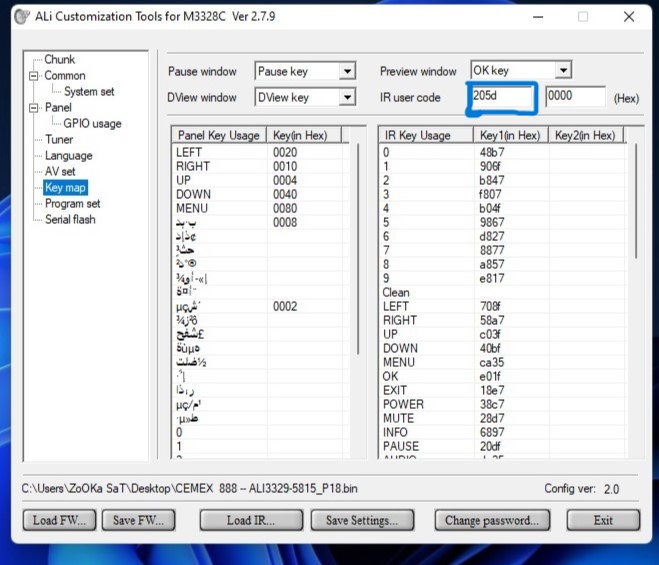
Task: Click the firmware file path text
Action: click(x=190, y=488)
